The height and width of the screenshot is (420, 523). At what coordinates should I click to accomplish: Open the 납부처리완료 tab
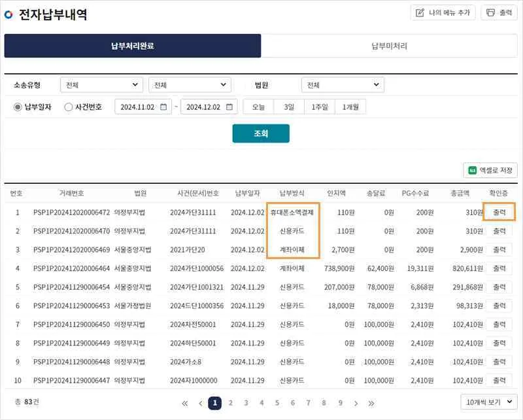(x=133, y=46)
